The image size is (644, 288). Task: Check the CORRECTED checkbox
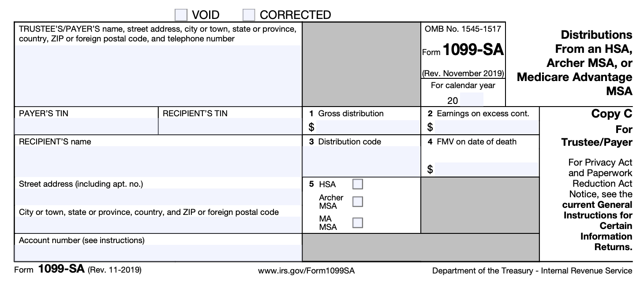click(249, 15)
